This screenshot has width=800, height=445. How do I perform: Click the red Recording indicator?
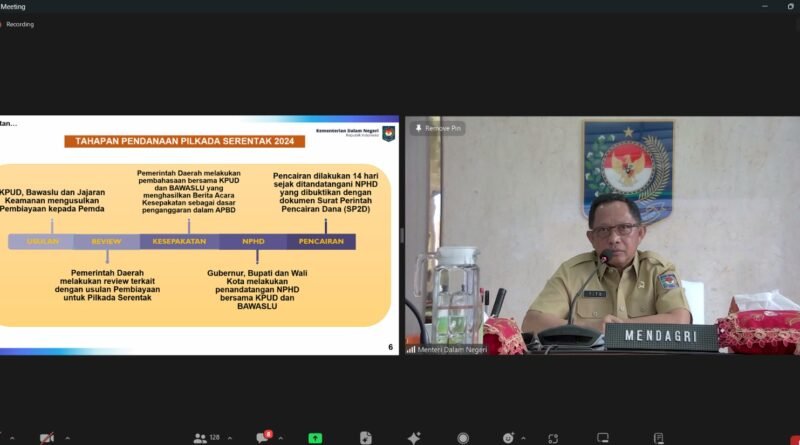point(18,24)
